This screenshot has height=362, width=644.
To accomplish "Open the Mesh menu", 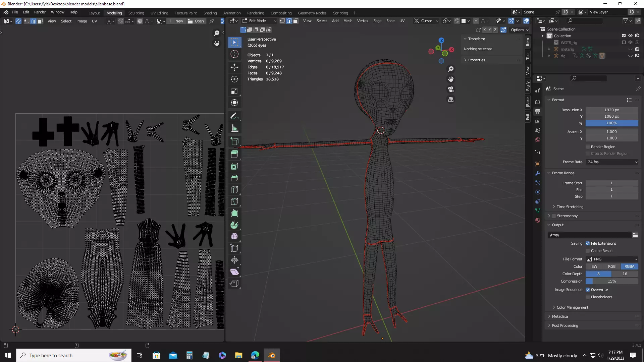I will (348, 21).
